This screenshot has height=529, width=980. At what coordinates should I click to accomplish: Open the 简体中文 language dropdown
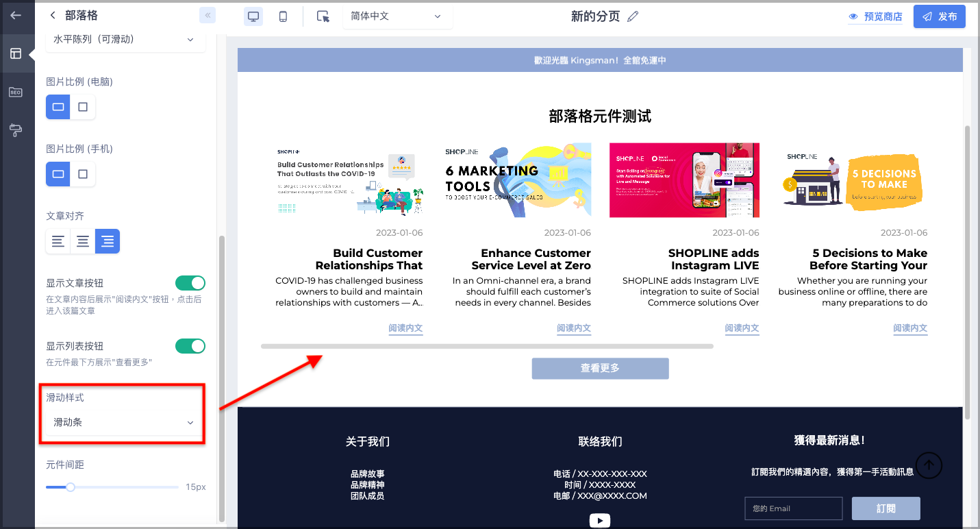click(x=398, y=16)
